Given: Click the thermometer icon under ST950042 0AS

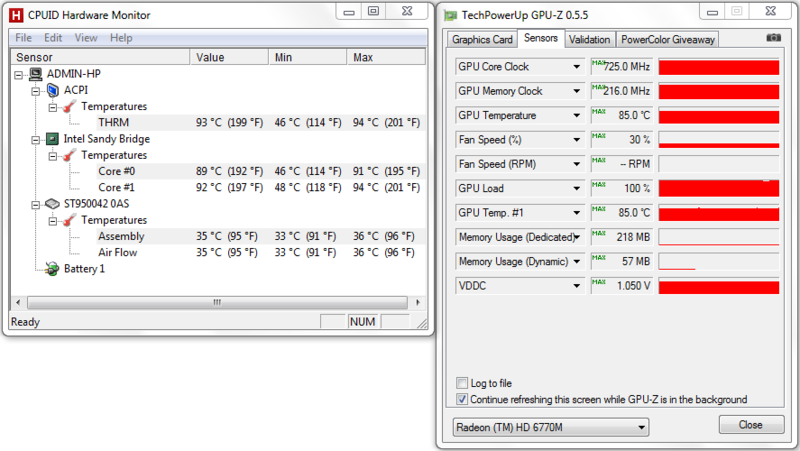Looking at the screenshot, I should click(x=69, y=220).
